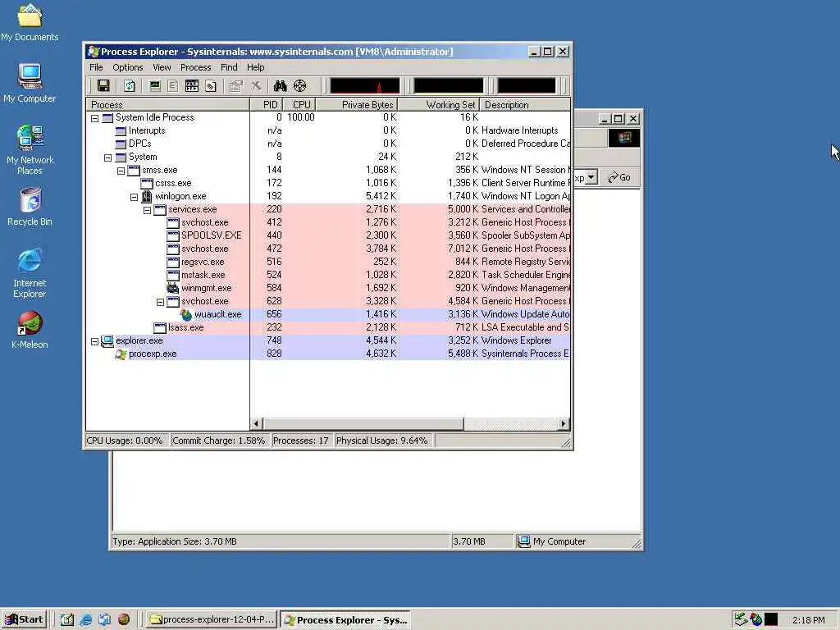
Task: Launch Internet Explorer from Quick Launch
Action: (x=85, y=619)
